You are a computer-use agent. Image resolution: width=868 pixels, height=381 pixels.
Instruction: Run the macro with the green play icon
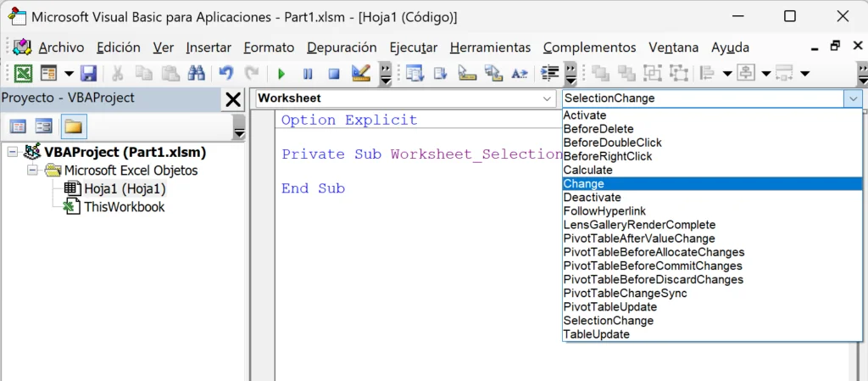tap(281, 73)
